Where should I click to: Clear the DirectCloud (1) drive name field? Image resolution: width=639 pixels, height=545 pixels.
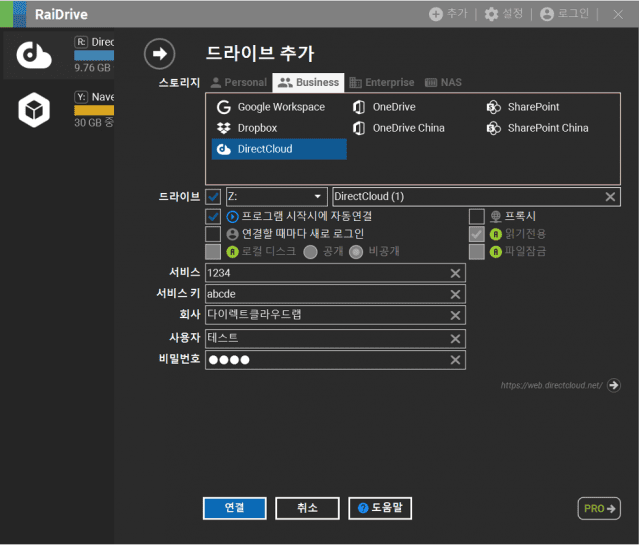click(610, 197)
